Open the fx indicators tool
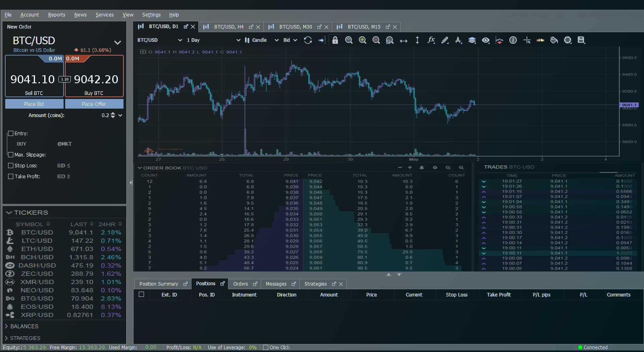The width and height of the screenshot is (644, 352). 431,40
